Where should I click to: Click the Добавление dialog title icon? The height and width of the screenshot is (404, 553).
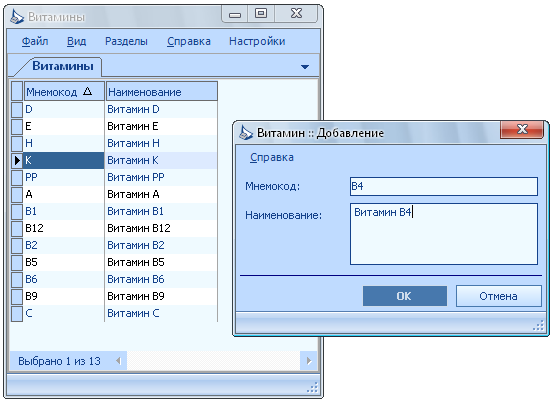(x=246, y=133)
